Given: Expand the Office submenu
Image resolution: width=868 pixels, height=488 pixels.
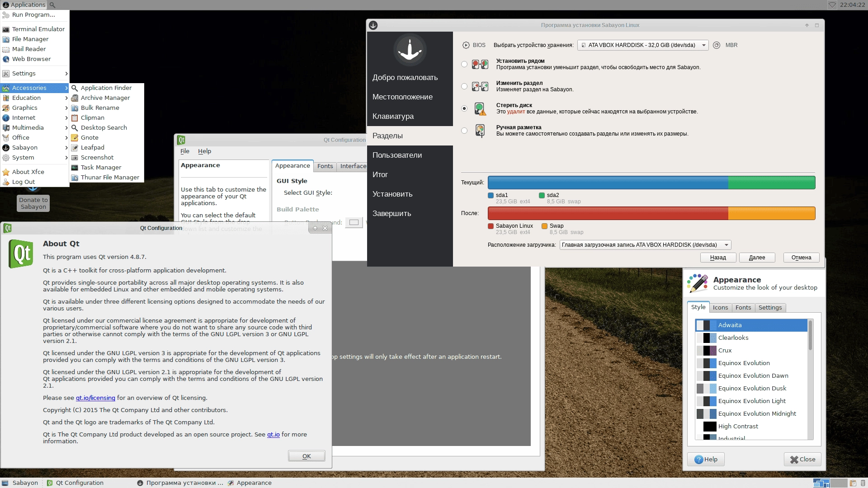Looking at the screenshot, I should click(x=34, y=137).
